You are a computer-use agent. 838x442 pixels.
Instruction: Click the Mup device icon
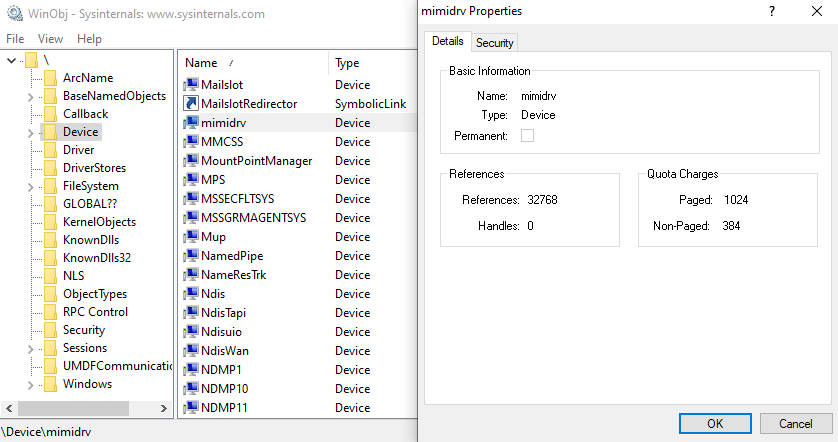(191, 236)
